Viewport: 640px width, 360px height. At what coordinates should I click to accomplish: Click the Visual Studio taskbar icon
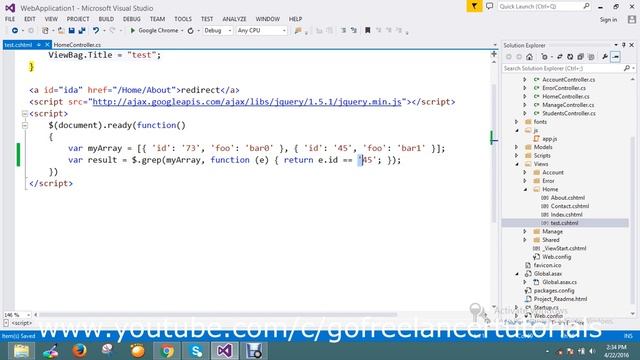pos(225,351)
